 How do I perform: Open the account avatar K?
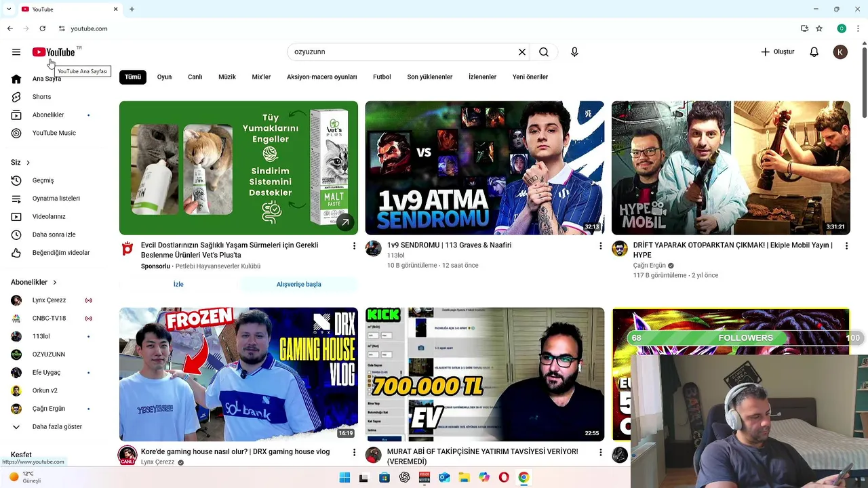coord(840,52)
